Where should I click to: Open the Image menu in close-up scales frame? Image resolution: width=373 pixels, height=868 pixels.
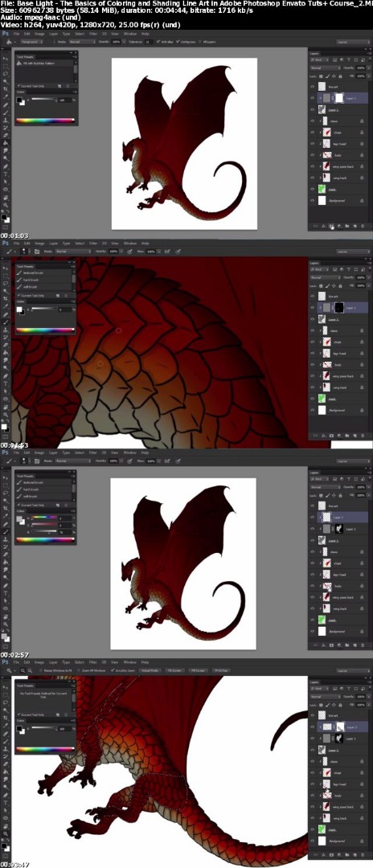[40, 243]
